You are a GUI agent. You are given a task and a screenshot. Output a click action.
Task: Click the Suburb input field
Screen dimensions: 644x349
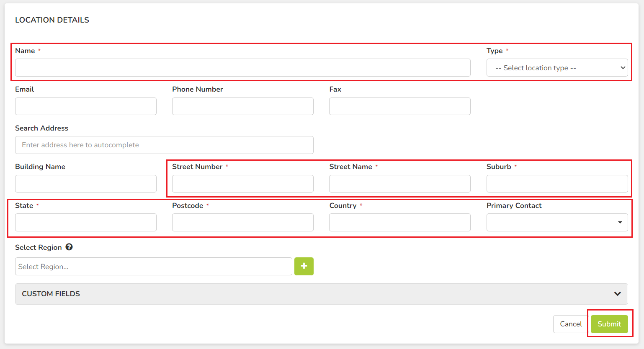557,184
